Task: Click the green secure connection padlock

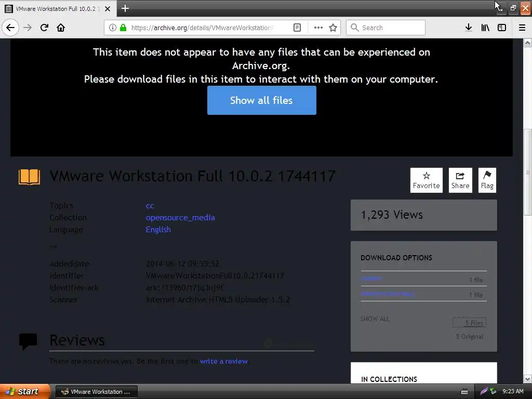Action: coord(123,28)
